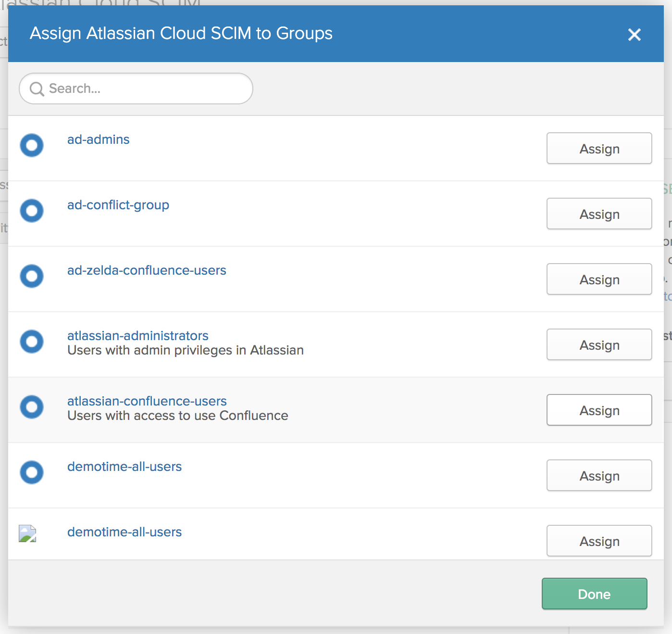Click the ad-conflict-group circle icon

coord(32,211)
